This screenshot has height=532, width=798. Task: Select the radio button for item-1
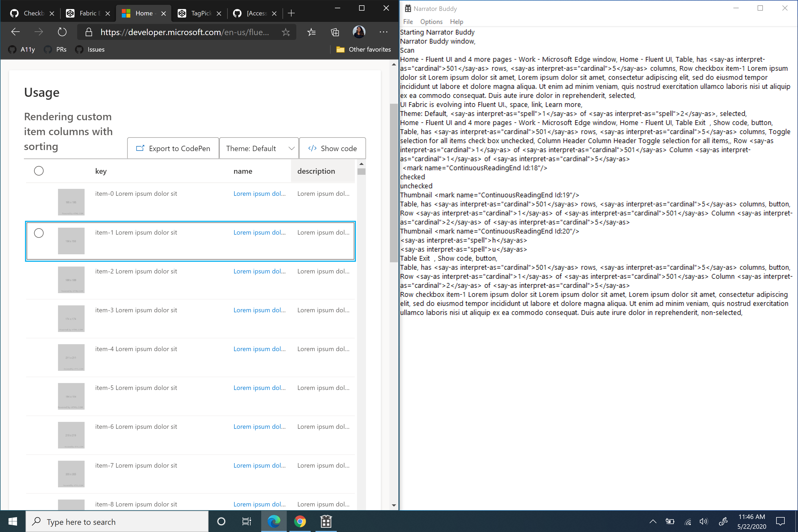[39, 233]
